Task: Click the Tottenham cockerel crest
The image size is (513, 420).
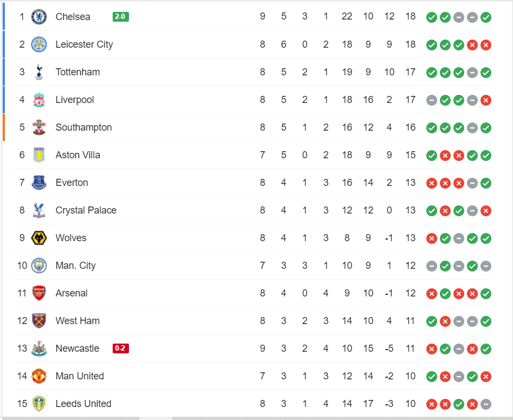Action: [39, 72]
